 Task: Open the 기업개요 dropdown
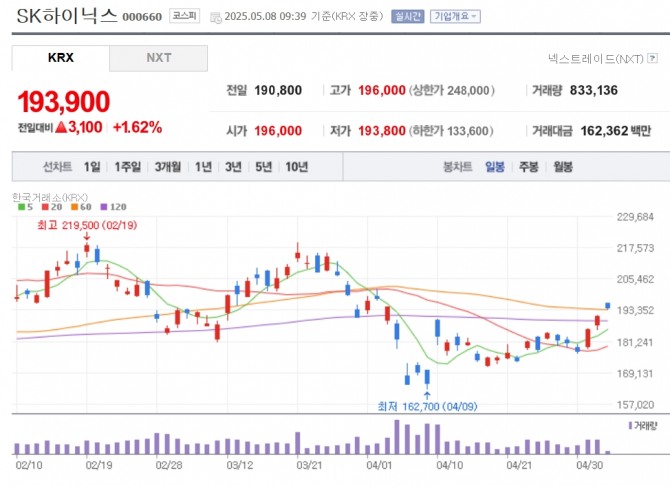[455, 17]
